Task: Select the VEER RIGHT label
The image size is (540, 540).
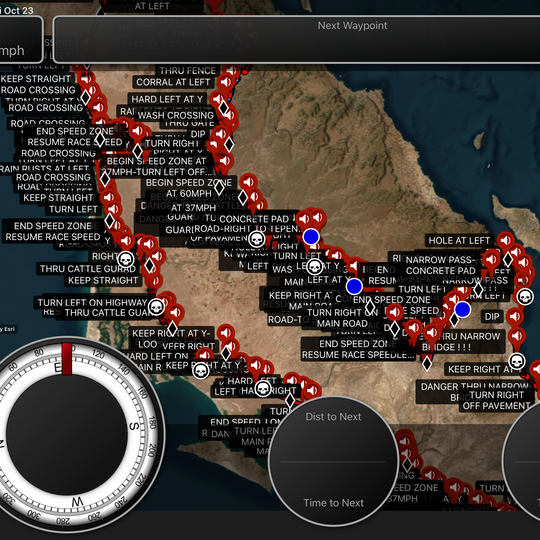Action: 188,346
